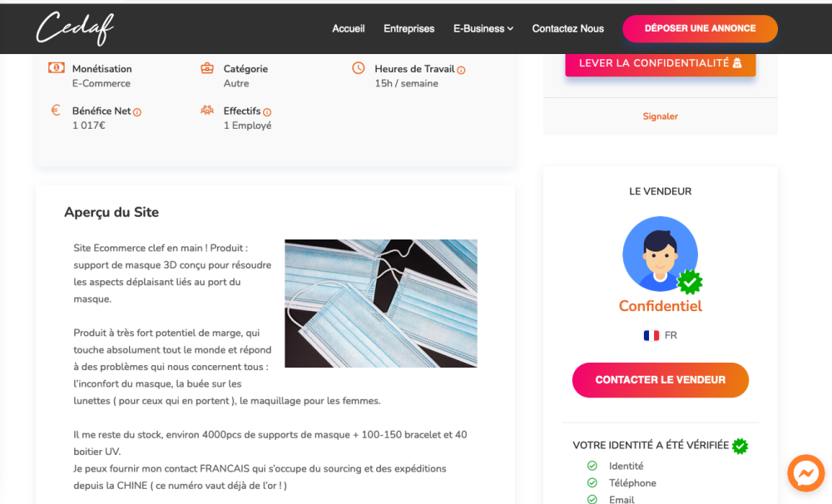Open the Entreprises menu item

pyautogui.click(x=409, y=28)
